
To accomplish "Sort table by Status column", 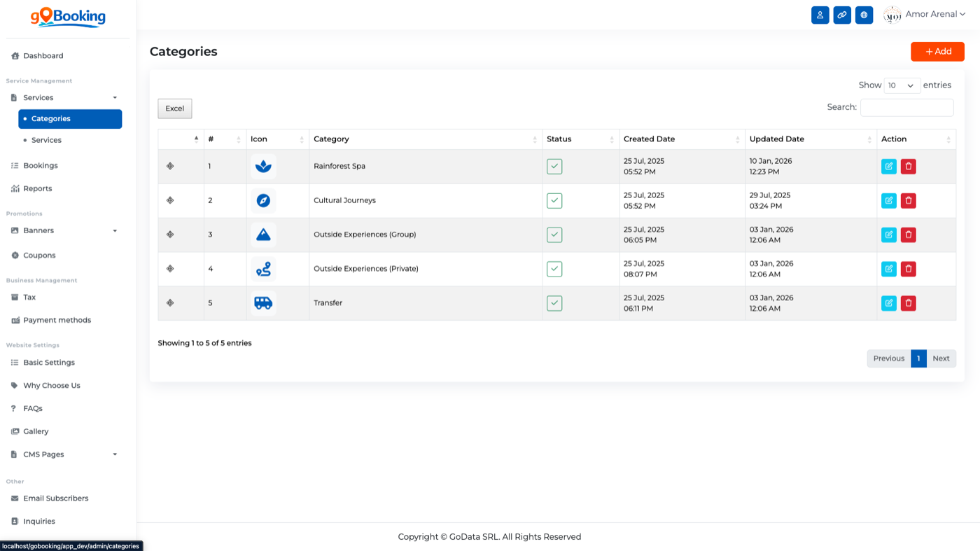I will pos(581,139).
